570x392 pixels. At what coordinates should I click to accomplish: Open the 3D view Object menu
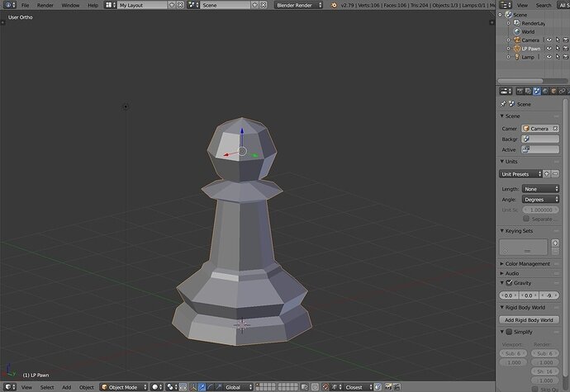(x=87, y=387)
